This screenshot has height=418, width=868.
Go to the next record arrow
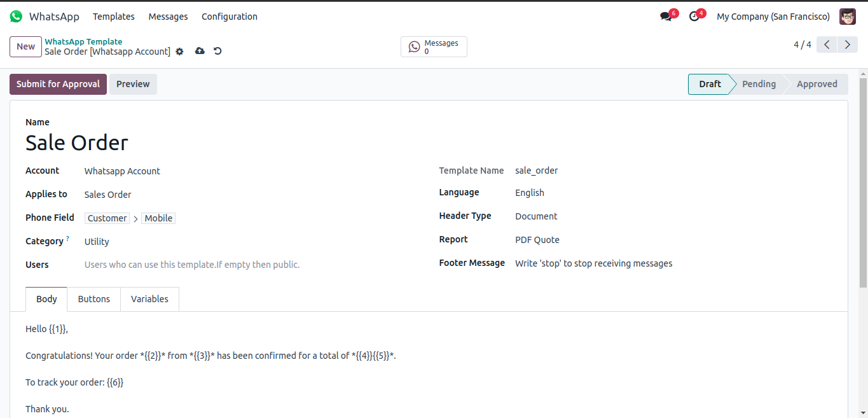[847, 45]
